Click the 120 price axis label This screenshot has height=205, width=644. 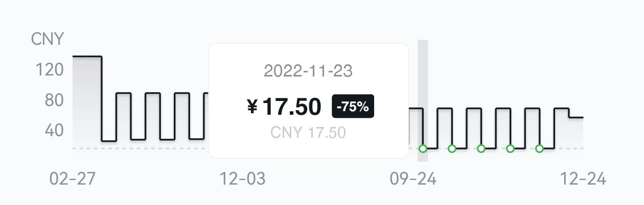tap(50, 69)
